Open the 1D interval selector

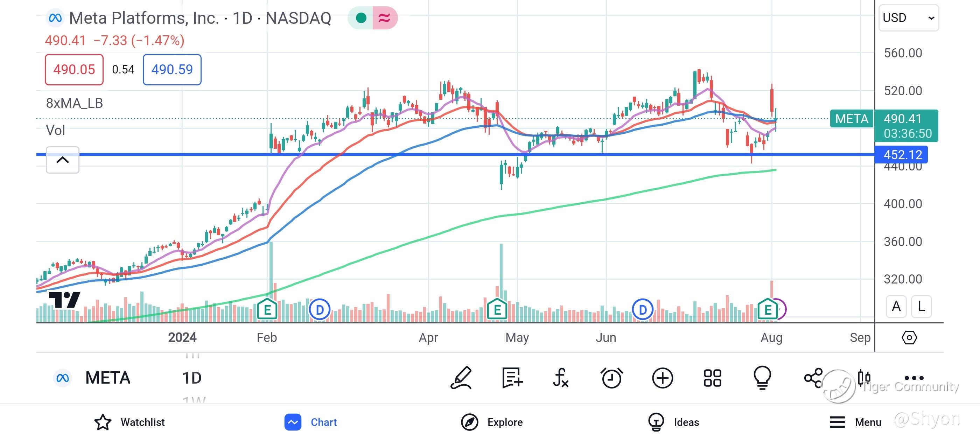[192, 378]
